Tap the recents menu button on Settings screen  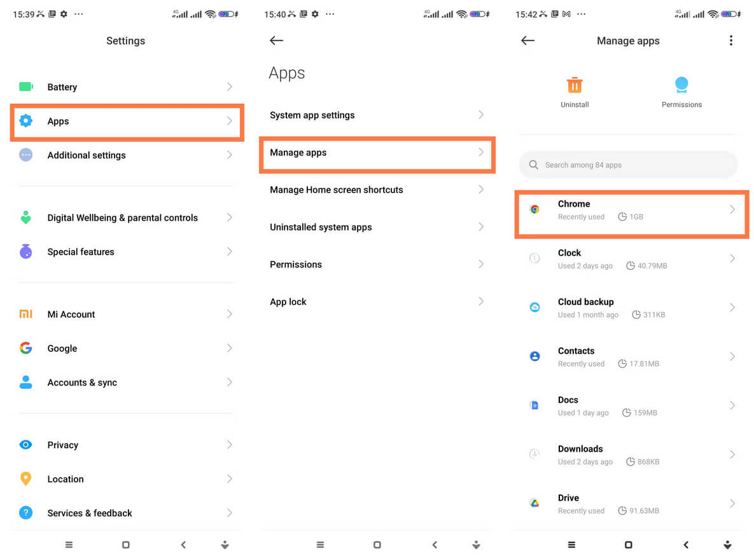pyautogui.click(x=69, y=545)
